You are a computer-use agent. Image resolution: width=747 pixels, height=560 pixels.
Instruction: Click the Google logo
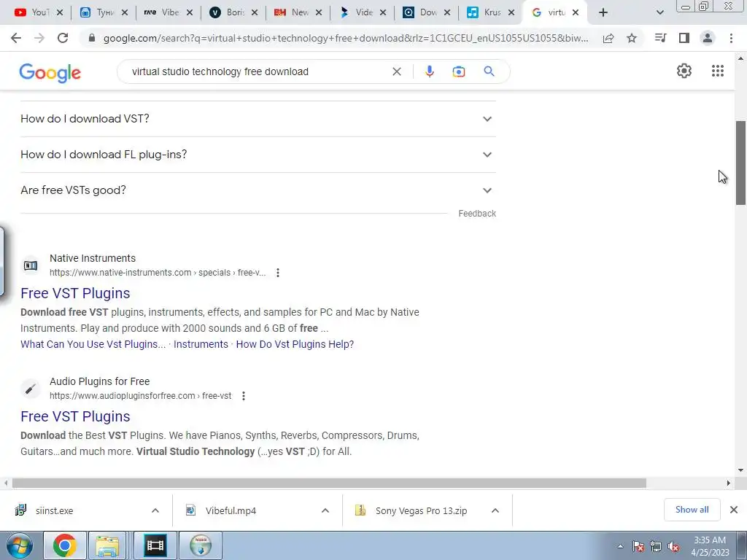pyautogui.click(x=50, y=73)
